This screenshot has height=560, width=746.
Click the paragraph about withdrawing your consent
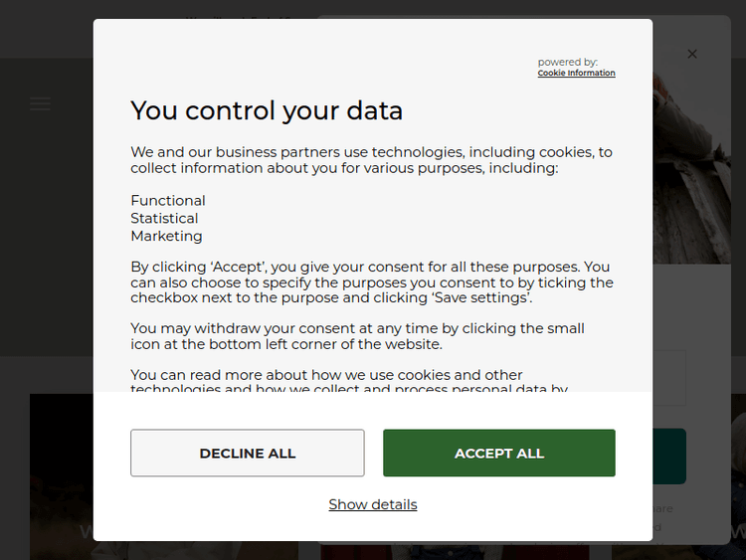click(x=358, y=336)
